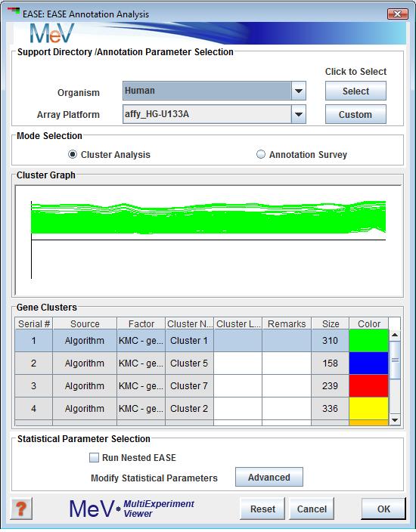Enable the Run Nested EASE checkbox
The width and height of the screenshot is (416, 532).
(94, 458)
